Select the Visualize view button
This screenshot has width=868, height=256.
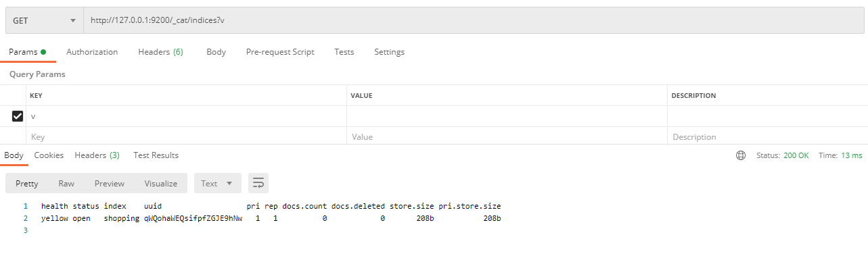click(x=161, y=183)
